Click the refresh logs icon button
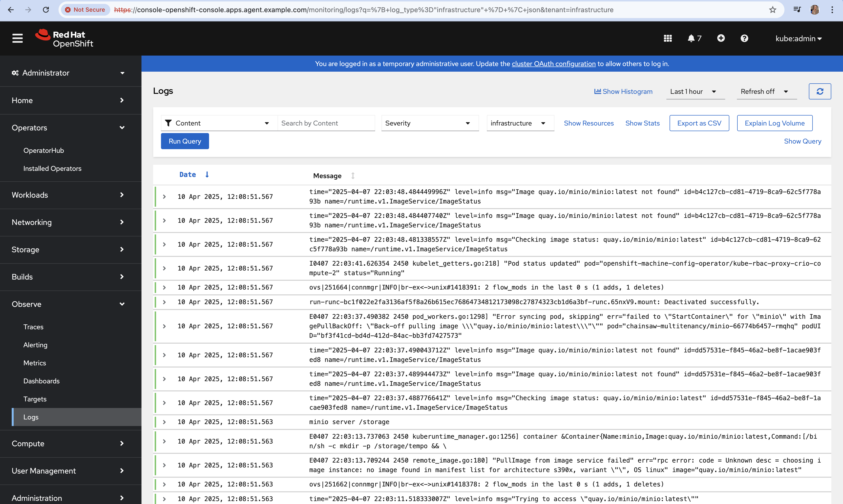The height and width of the screenshot is (504, 843). pyautogui.click(x=820, y=91)
